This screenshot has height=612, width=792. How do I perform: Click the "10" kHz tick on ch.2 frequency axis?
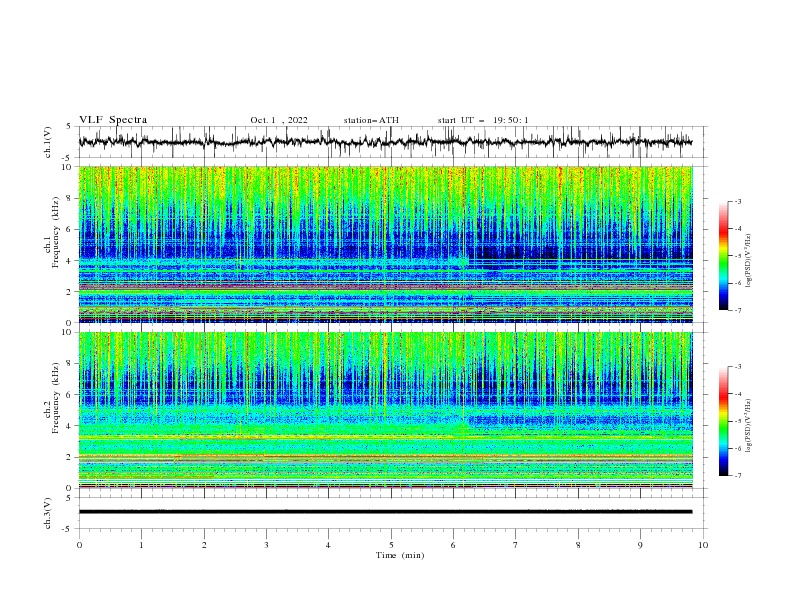pos(68,332)
